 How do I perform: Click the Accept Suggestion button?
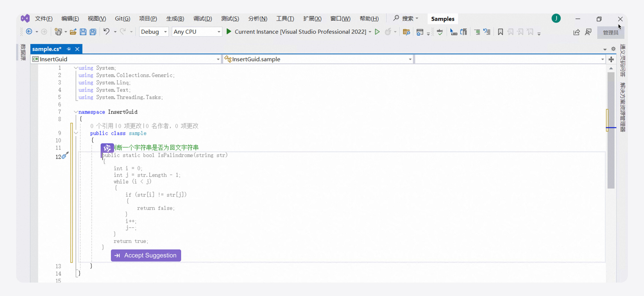click(146, 255)
